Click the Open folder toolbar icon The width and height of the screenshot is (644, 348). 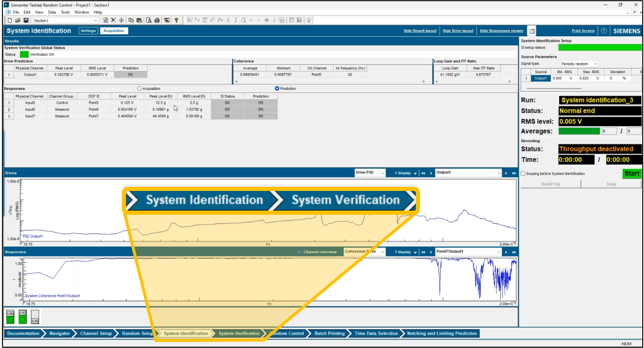pos(18,20)
